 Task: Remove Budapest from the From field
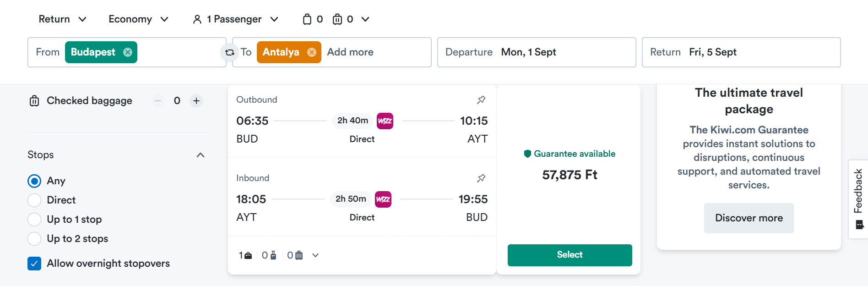click(x=128, y=52)
